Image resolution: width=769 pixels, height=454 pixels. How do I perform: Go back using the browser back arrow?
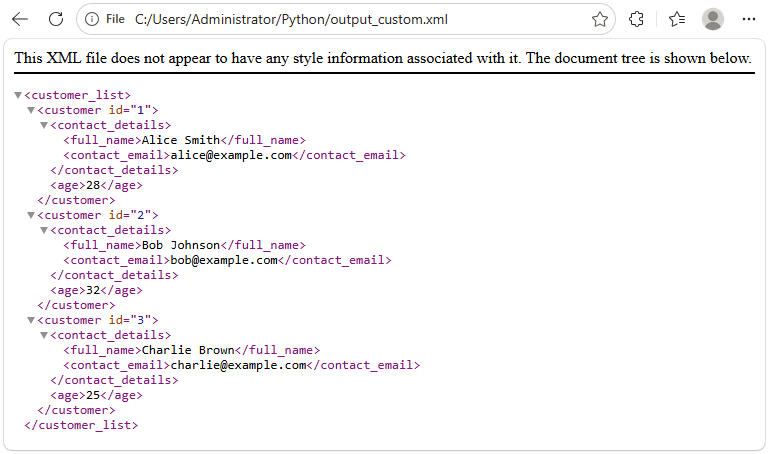tap(20, 19)
